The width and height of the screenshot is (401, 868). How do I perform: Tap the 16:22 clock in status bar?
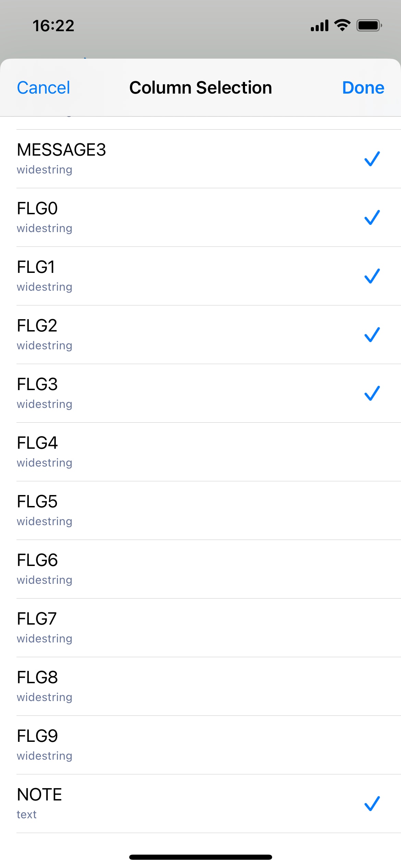[x=53, y=26]
